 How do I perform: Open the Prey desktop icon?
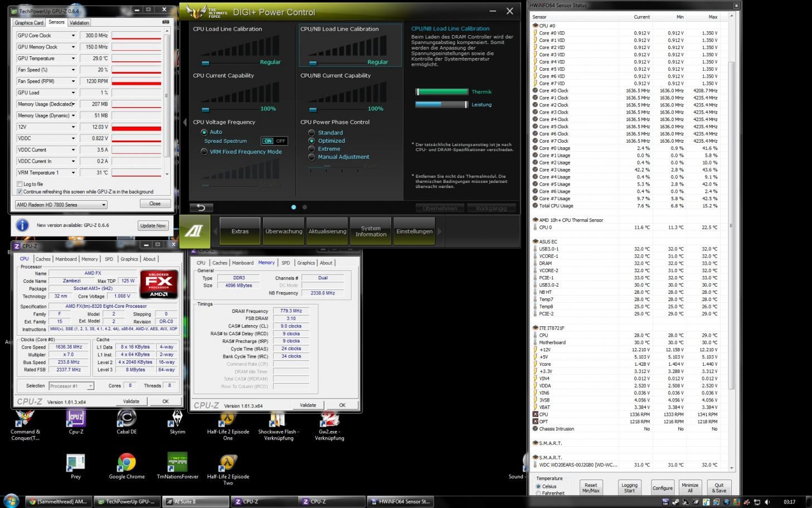coord(76,467)
